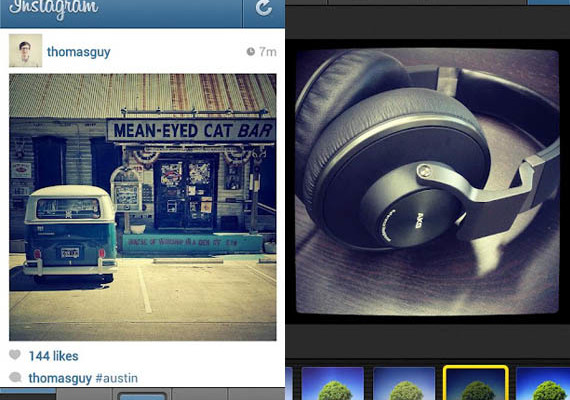
Task: Choose the first fully visible tree filter thumbnail
Action: point(333,384)
